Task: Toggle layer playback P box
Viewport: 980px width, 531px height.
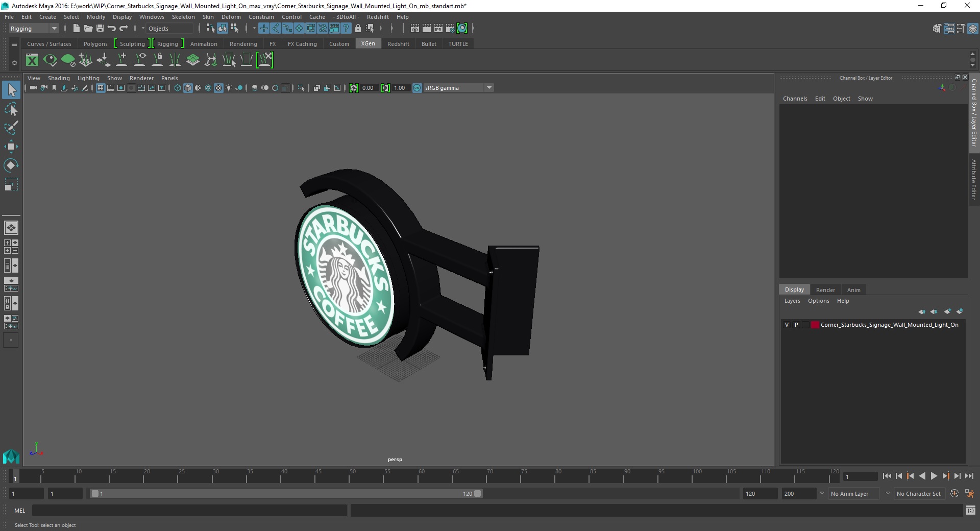Action: (796, 325)
